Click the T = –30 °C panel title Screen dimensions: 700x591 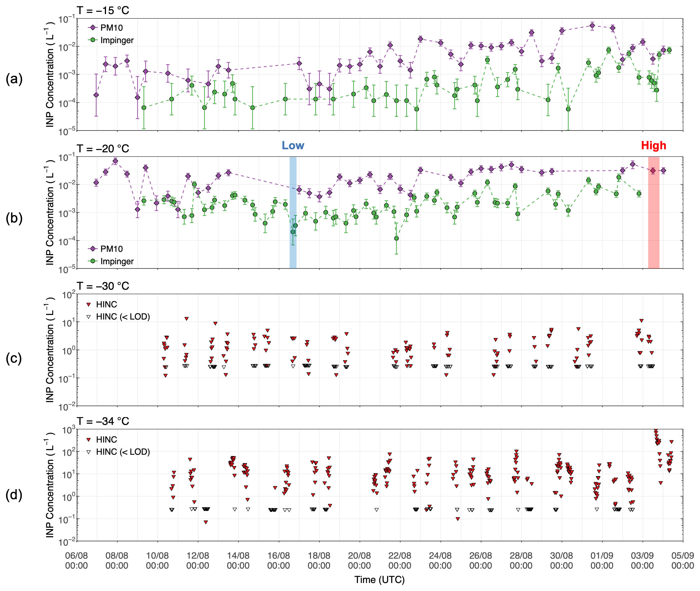103,286
